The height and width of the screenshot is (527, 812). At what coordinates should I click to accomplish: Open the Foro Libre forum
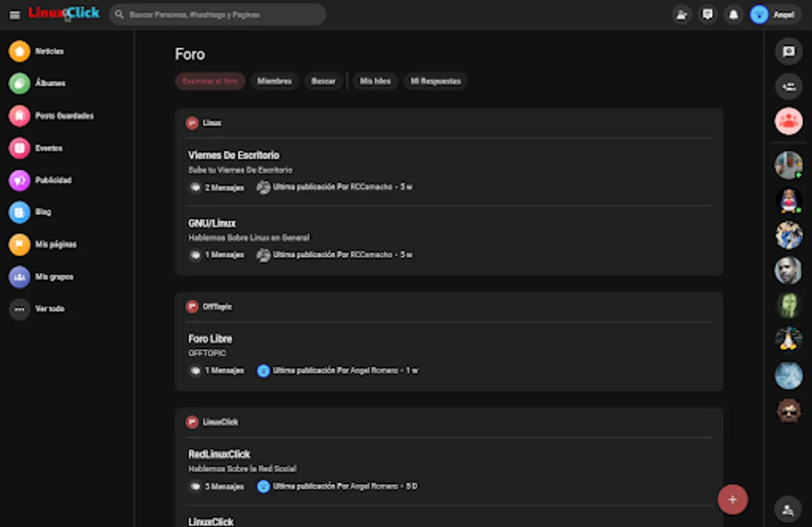pos(210,339)
